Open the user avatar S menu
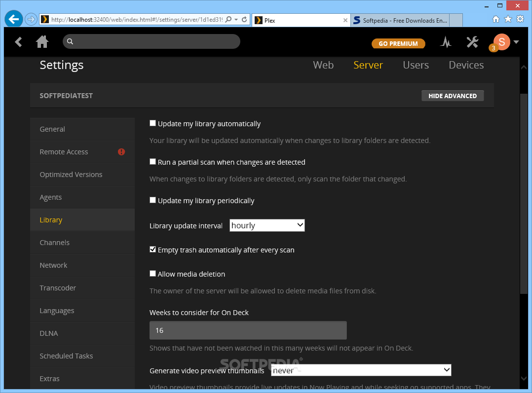532x393 pixels. coord(502,42)
